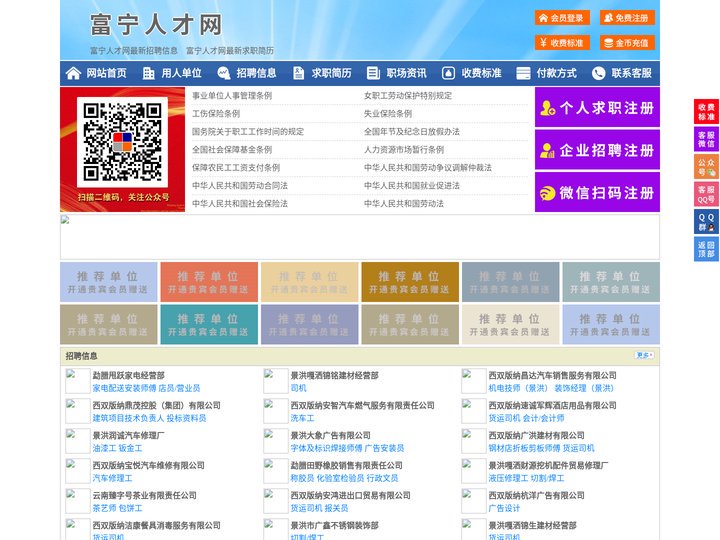Open the 全国年节及纪念日放假办法 link
720x540 pixels.
[412, 131]
